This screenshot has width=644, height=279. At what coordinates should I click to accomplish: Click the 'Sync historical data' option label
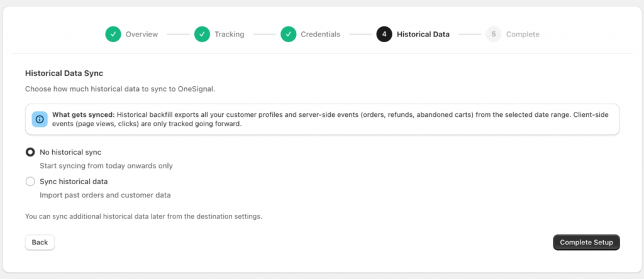pyautogui.click(x=74, y=182)
